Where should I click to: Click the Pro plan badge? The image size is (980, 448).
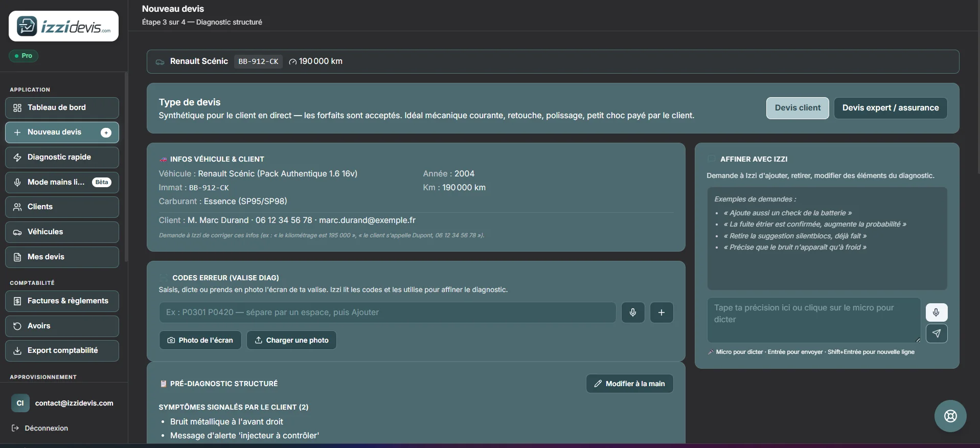click(24, 56)
